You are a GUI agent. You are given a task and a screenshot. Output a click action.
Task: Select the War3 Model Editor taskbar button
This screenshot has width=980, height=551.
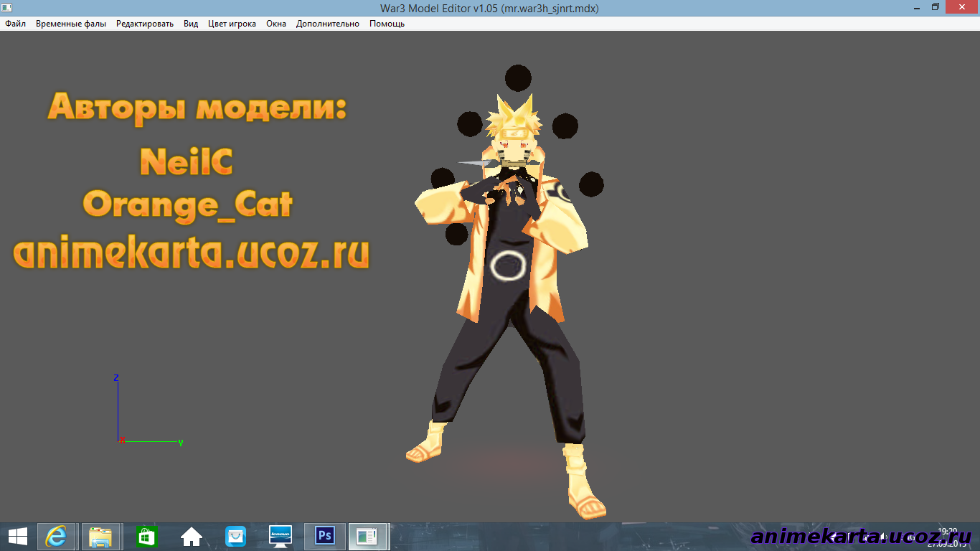[x=367, y=536]
